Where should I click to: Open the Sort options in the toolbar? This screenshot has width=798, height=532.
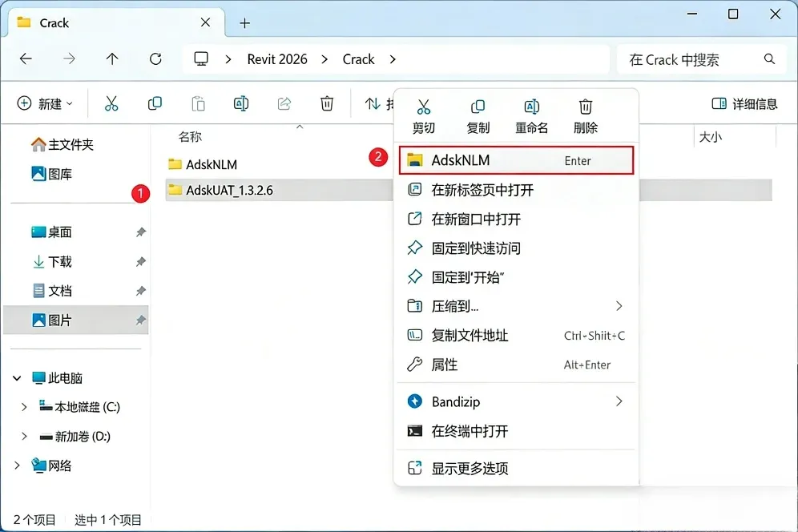click(379, 104)
